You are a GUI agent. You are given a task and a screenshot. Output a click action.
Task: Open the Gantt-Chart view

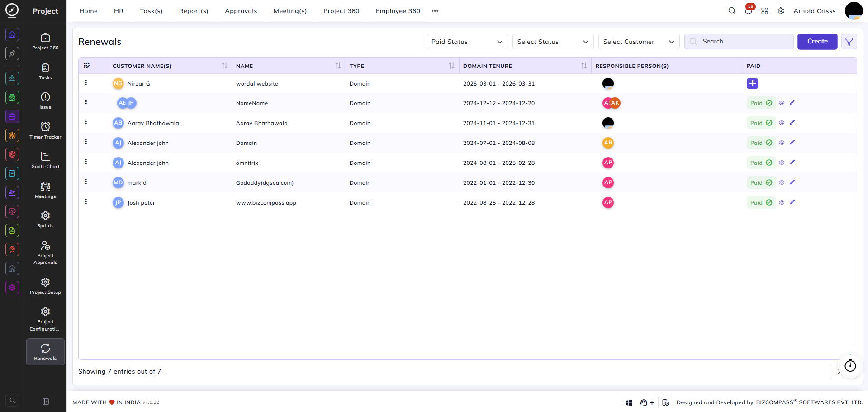coord(45,160)
